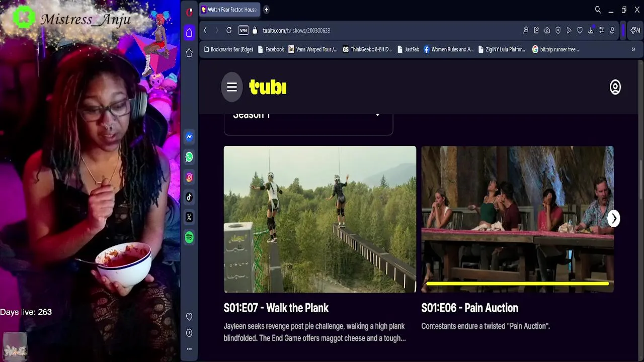Screen dimensions: 644x362
Task: Open the Tubi hamburger menu
Action: click(x=231, y=87)
